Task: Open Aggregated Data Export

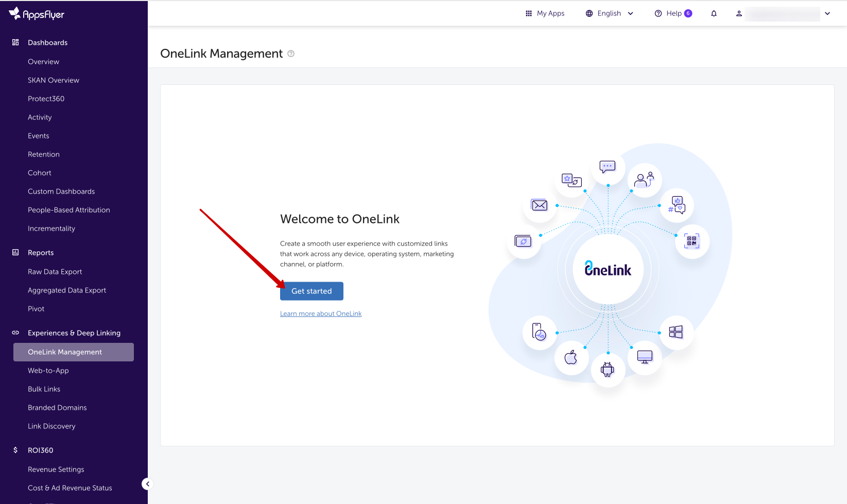Action: pyautogui.click(x=67, y=290)
